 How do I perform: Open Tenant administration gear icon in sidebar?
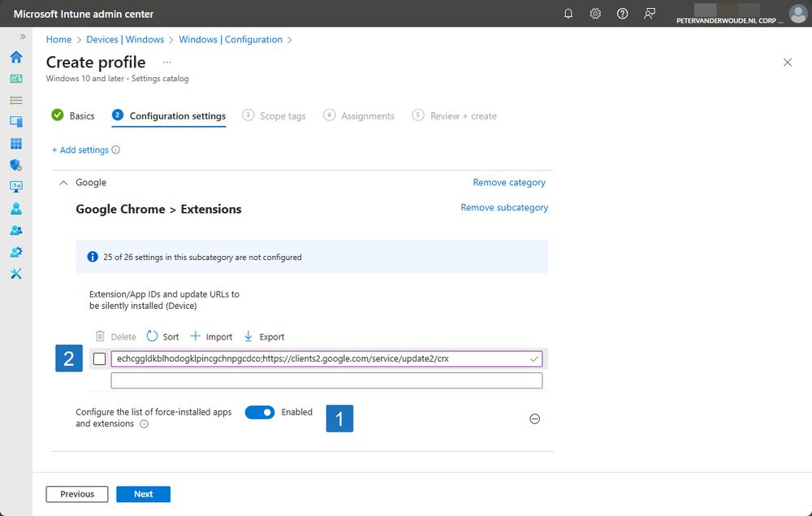click(x=16, y=252)
